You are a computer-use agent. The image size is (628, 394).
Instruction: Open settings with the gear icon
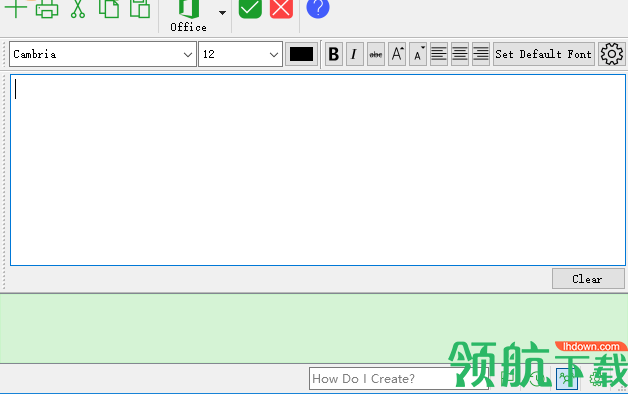point(612,54)
